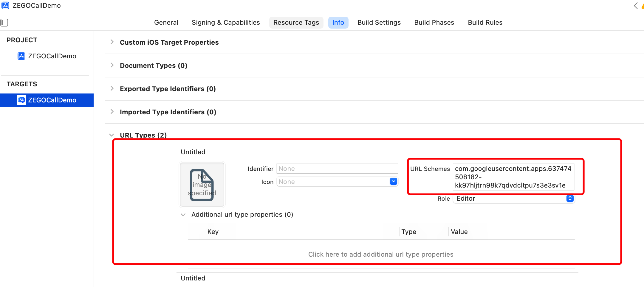Click the No image specified placeholder
Screen dimensions: 644x287
[x=202, y=185]
